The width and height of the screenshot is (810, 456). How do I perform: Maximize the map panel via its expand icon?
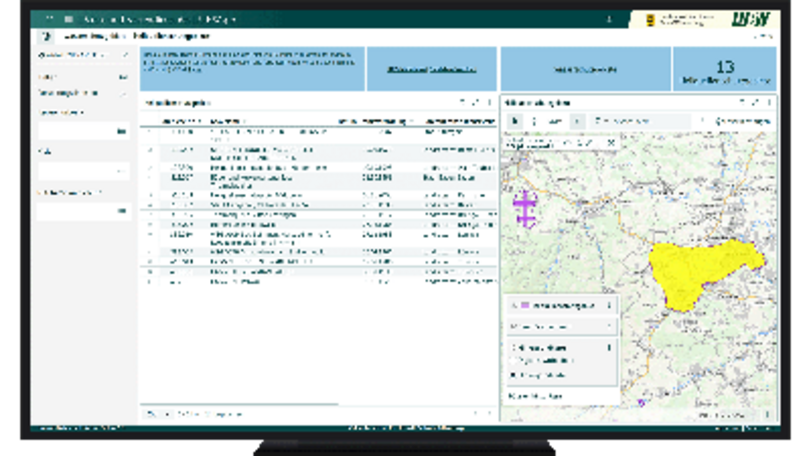click(755, 102)
